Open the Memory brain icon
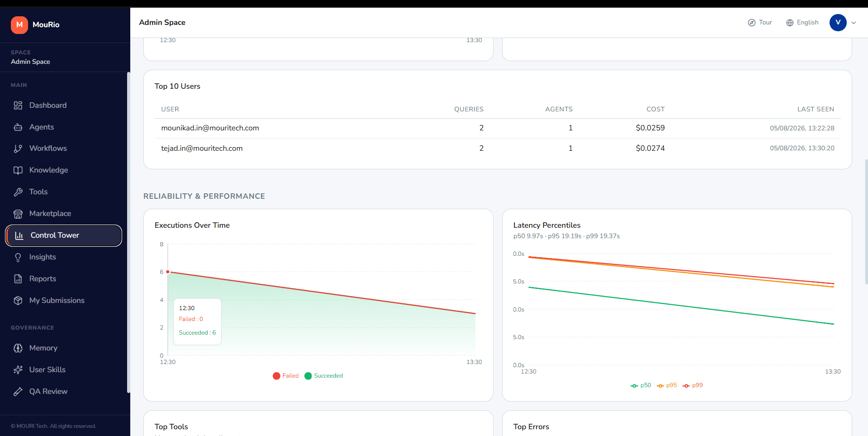868x436 pixels. pyautogui.click(x=18, y=348)
